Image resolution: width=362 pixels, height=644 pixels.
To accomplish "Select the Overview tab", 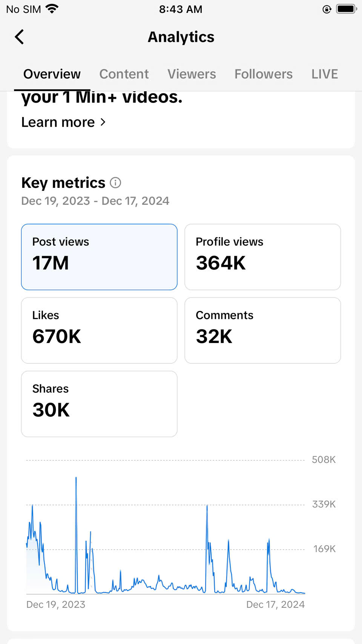I will [52, 74].
